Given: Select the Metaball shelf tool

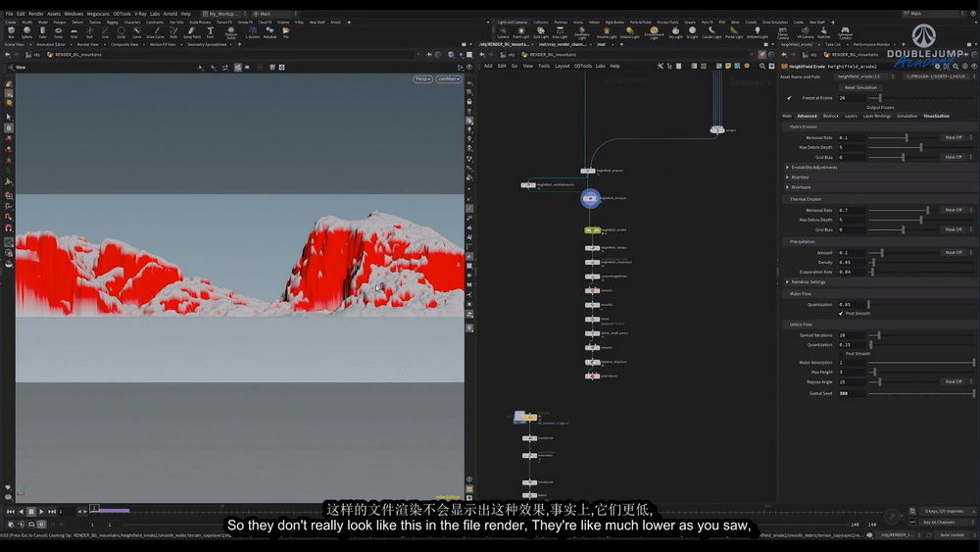Looking at the screenshot, I should point(270,32).
